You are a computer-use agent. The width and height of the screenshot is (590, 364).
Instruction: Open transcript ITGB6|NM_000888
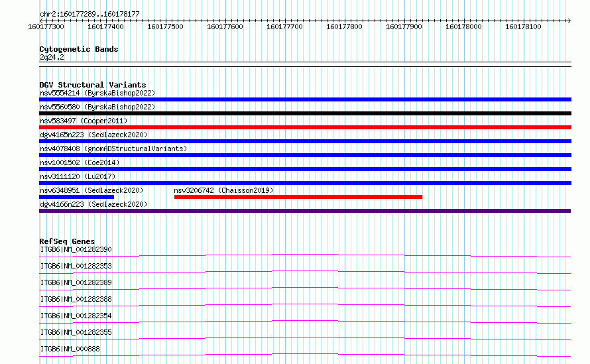[70, 349]
